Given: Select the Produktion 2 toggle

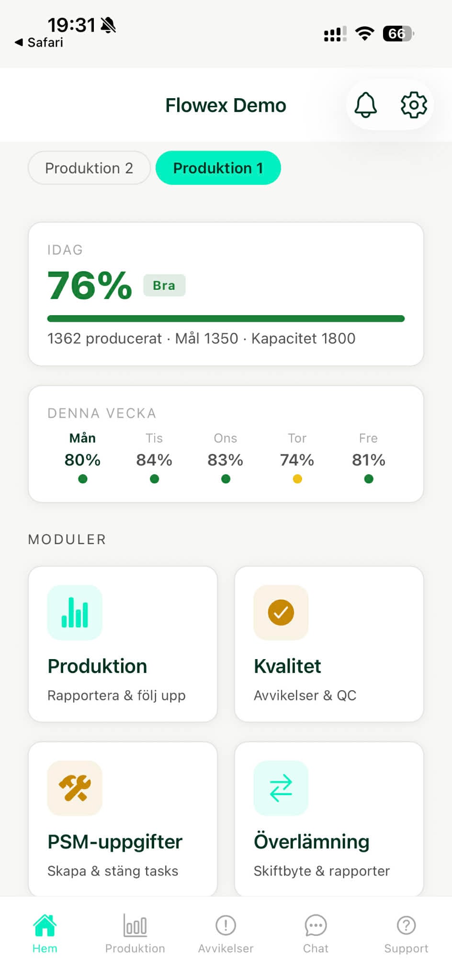Looking at the screenshot, I should coord(89,168).
